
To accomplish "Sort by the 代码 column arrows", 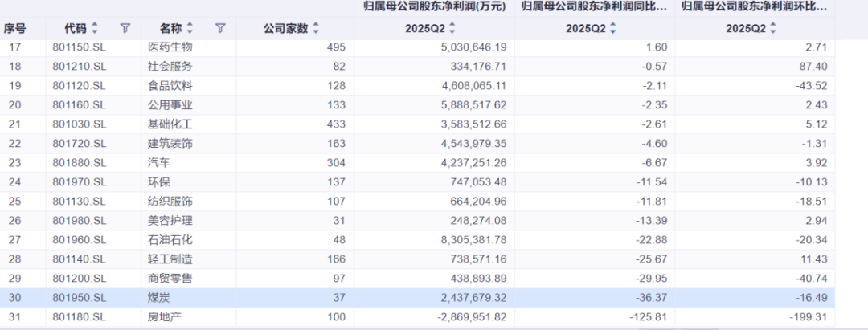I will (x=95, y=28).
